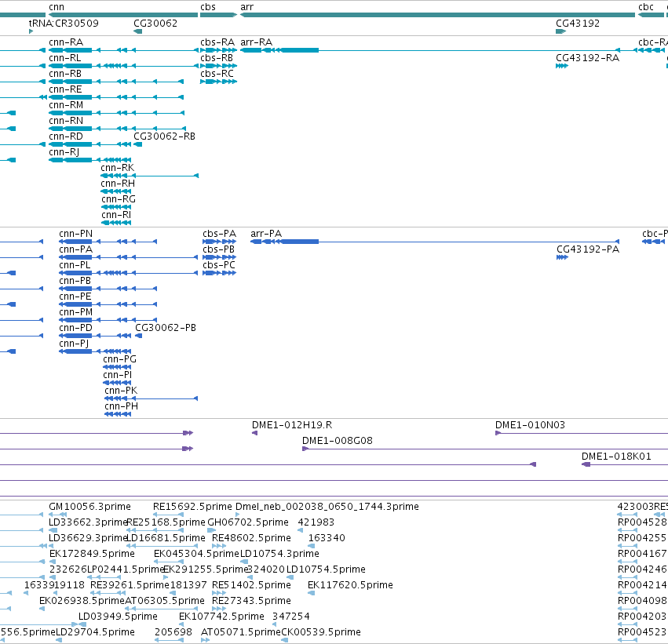The height and width of the screenshot is (644, 668).
Task: Click transcript CG30062-RB
Action: 164,136
